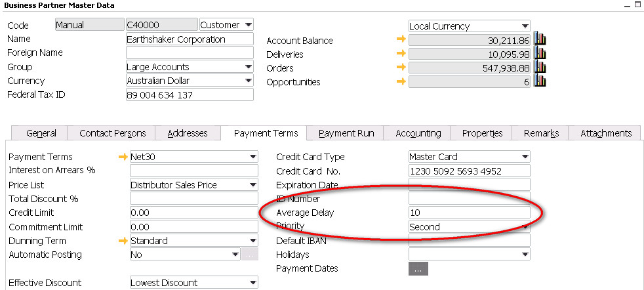Click the Federal Tax ID field
The image size is (644, 290).
click(189, 95)
